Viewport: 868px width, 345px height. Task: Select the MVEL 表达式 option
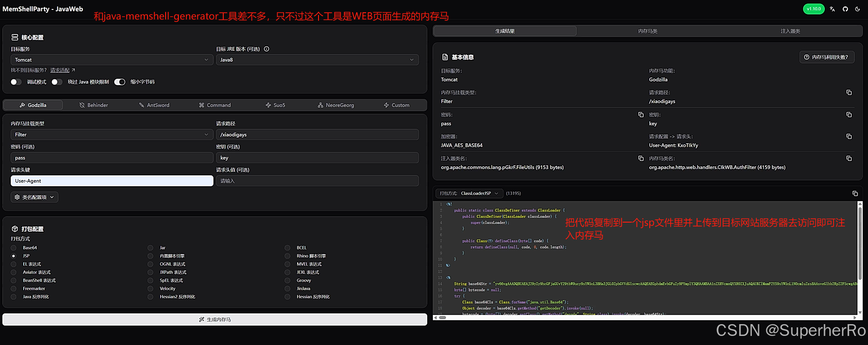coord(287,264)
